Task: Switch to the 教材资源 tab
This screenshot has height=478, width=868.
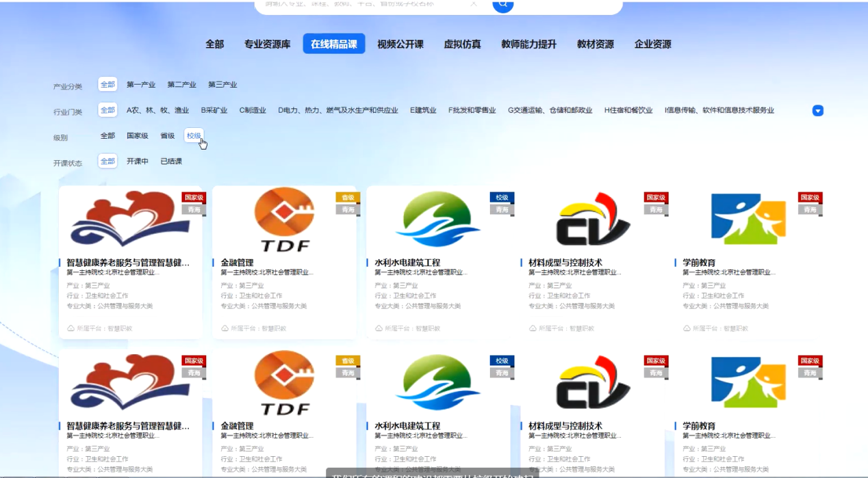Action: click(596, 44)
